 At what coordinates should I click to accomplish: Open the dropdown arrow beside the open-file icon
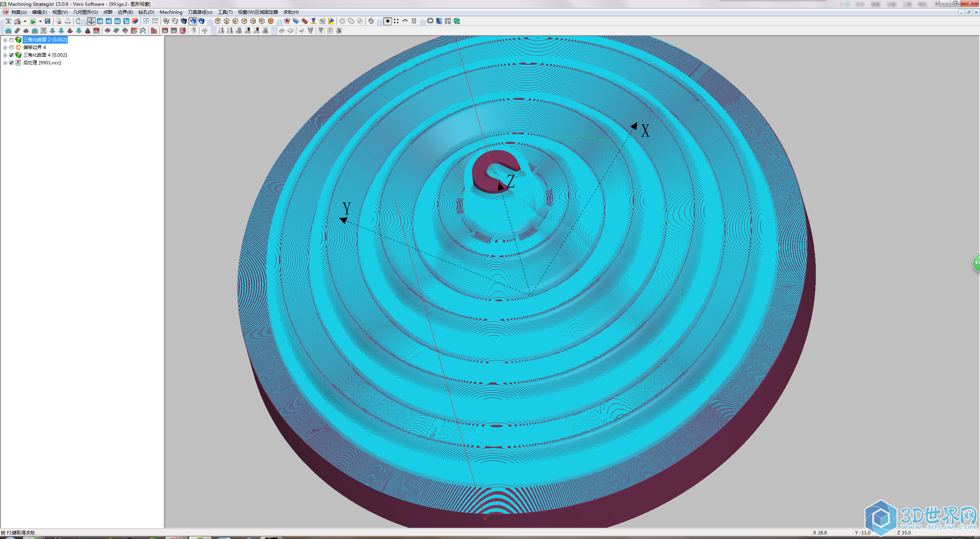tap(25, 21)
